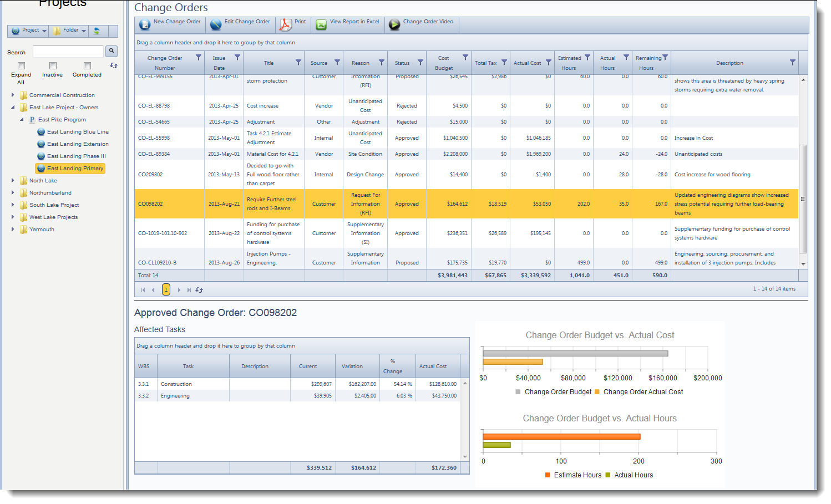831x504 pixels.
Task: Select page 1 in the pagination control
Action: pos(166,289)
